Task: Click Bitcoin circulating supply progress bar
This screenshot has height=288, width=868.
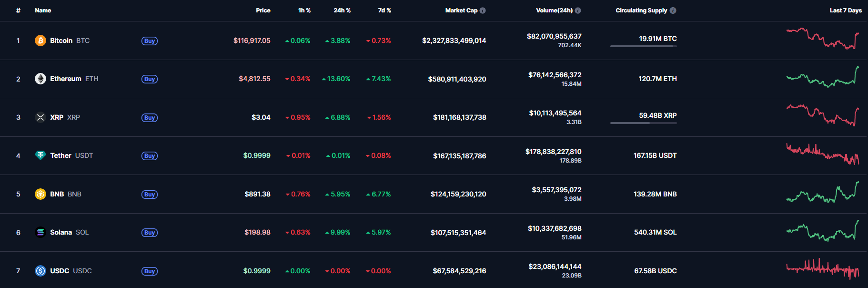Action: [644, 46]
